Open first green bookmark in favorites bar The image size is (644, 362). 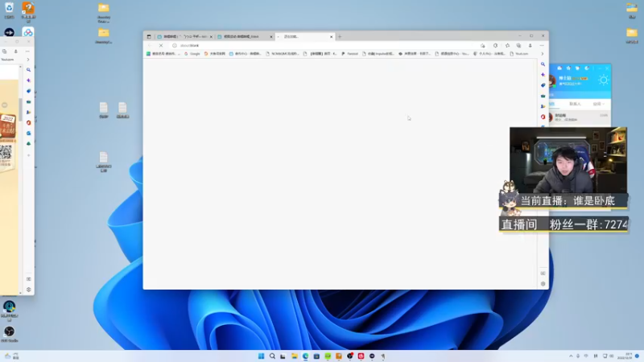163,54
